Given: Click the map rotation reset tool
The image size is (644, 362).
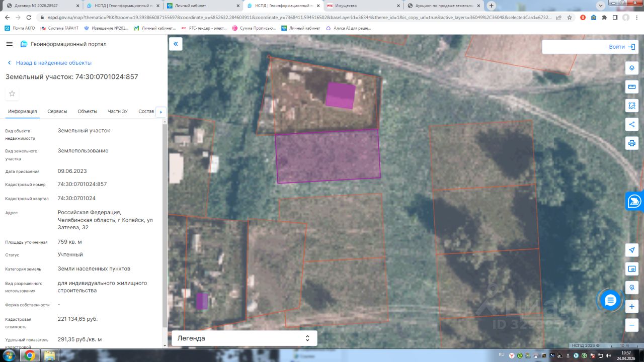Looking at the screenshot, I should (x=632, y=288).
